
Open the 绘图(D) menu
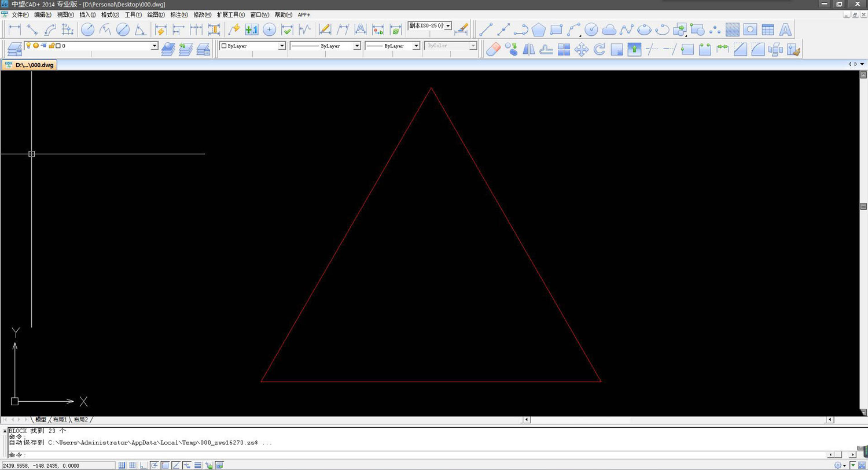[x=156, y=14]
